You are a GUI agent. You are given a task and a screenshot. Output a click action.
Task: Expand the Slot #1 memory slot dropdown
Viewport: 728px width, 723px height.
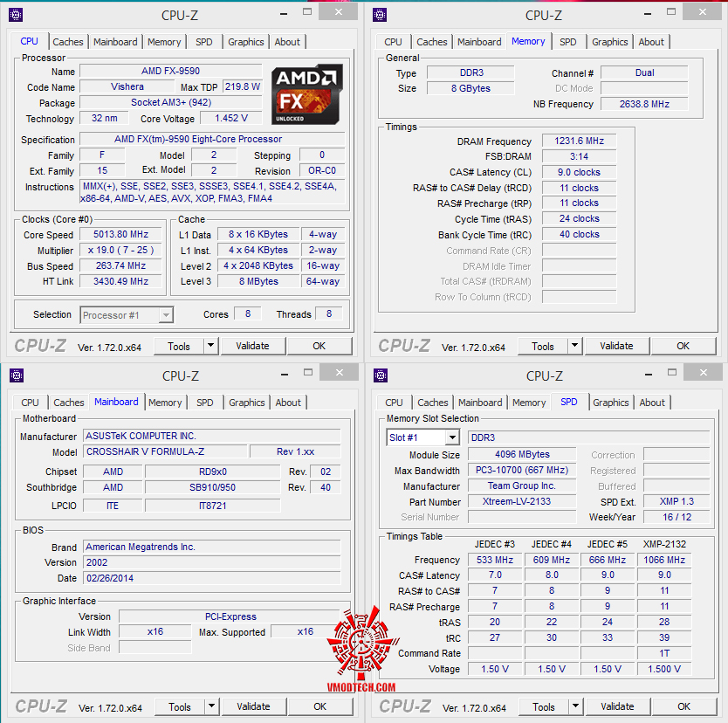tap(452, 437)
